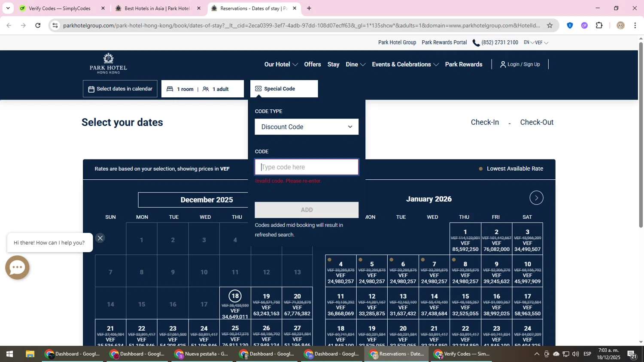Toggle the Special Code panel
This screenshot has width=644, height=362.
click(x=284, y=89)
